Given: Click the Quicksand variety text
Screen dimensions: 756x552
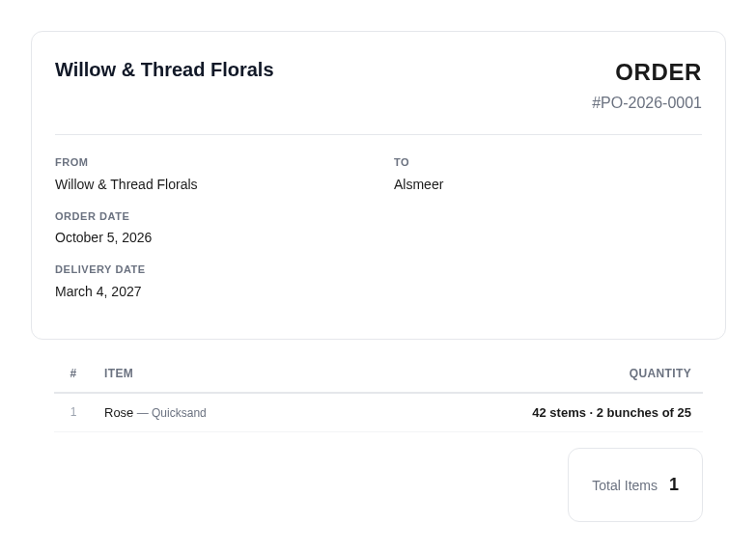Looking at the screenshot, I should (x=179, y=413).
